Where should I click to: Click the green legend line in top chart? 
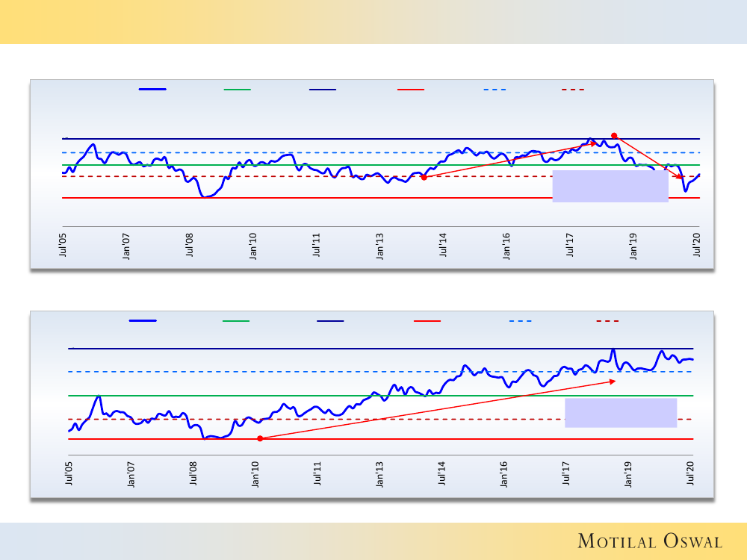click(238, 90)
